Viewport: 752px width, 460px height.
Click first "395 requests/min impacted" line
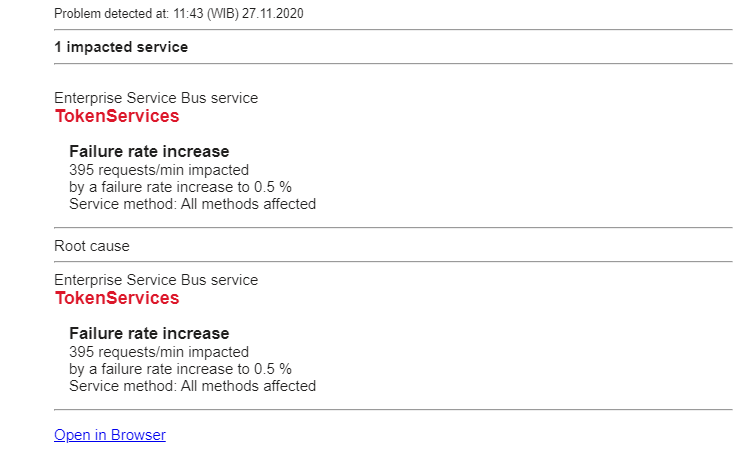point(159,170)
